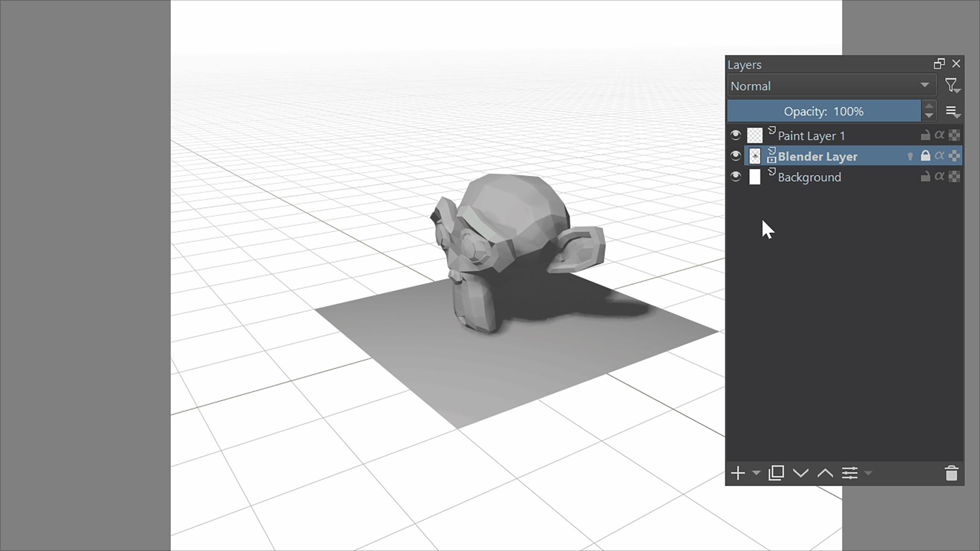Toggle alpha lock on Background layer

point(954,176)
